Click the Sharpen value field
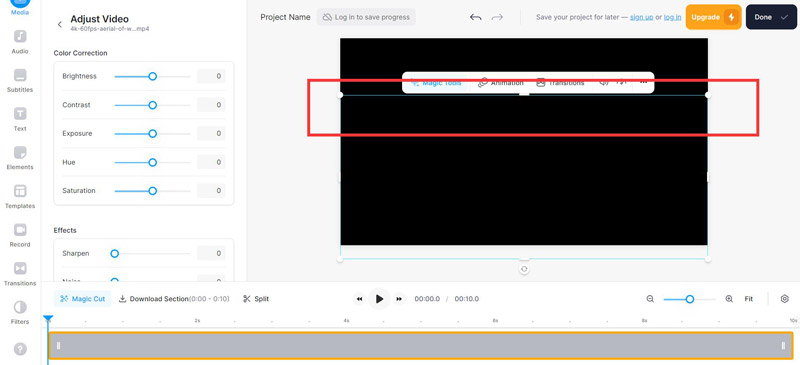Image resolution: width=800 pixels, height=365 pixels. tap(211, 253)
